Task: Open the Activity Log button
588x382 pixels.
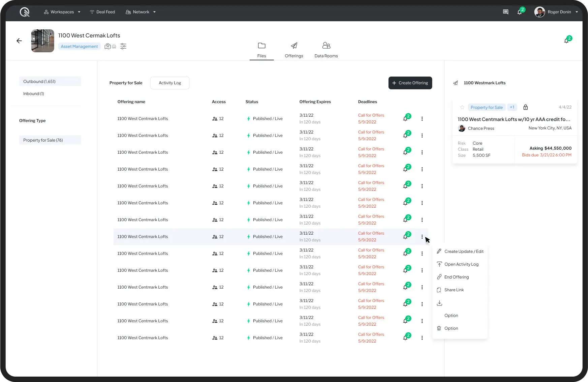Action: pyautogui.click(x=170, y=83)
